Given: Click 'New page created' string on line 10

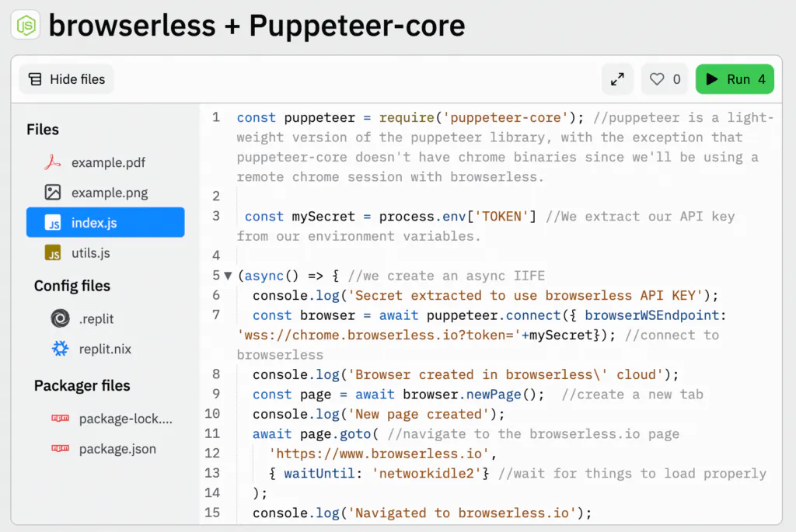Looking at the screenshot, I should (x=419, y=415).
